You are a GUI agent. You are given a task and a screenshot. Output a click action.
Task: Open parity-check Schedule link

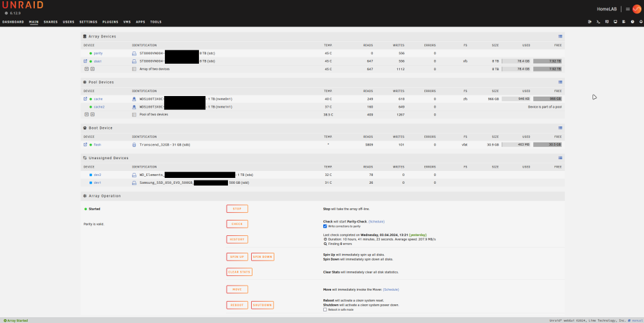pyautogui.click(x=376, y=222)
